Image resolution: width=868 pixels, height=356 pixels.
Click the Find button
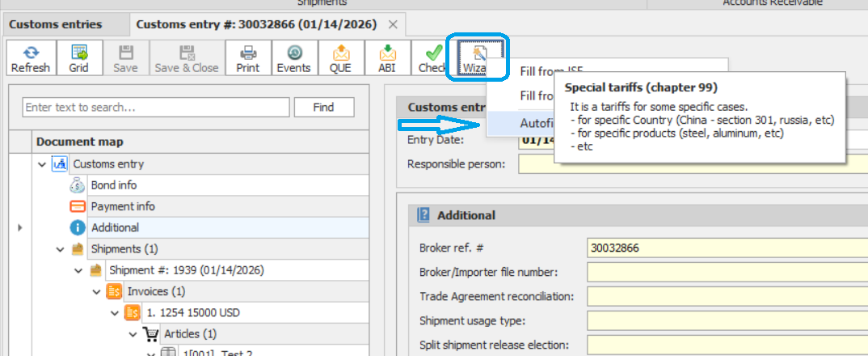click(x=323, y=107)
